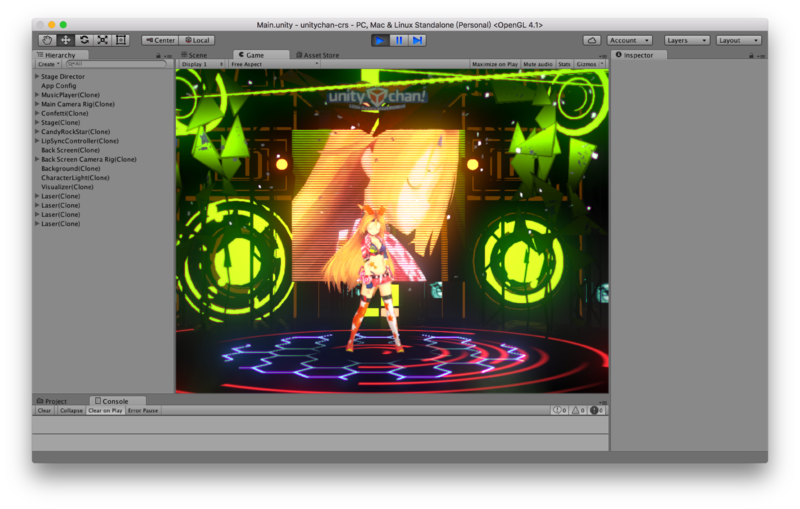Expand the Stage Director hierarchy item
The image size is (800, 509).
pyautogui.click(x=37, y=76)
